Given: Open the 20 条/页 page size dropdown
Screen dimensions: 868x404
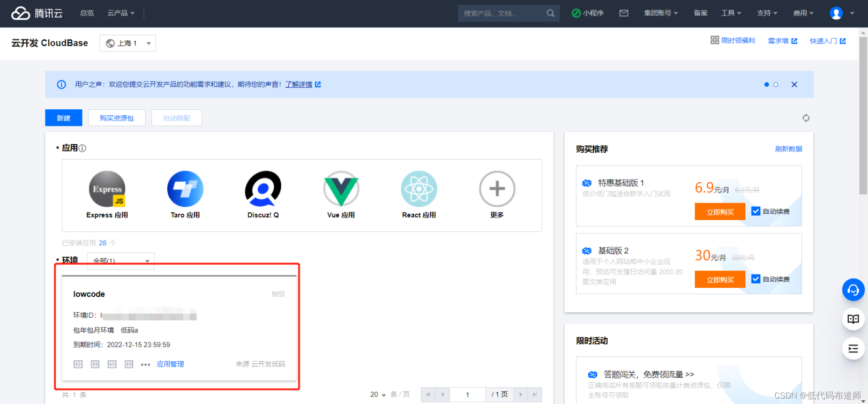Looking at the screenshot, I should point(378,395).
